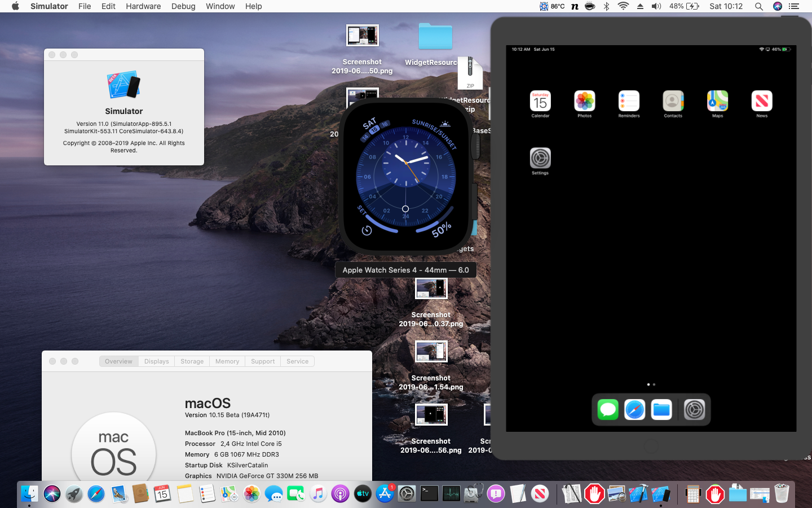Switch to Overview tab in About This Mac
The width and height of the screenshot is (812, 508).
118,361
